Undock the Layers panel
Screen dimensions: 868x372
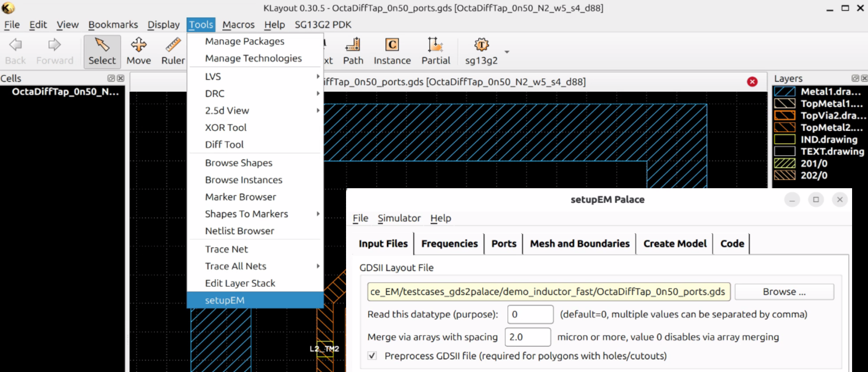(855, 78)
